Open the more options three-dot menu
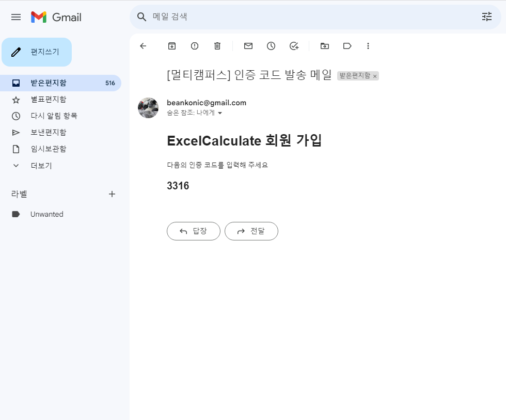Screen dimensions: 506x420 [x=368, y=46]
